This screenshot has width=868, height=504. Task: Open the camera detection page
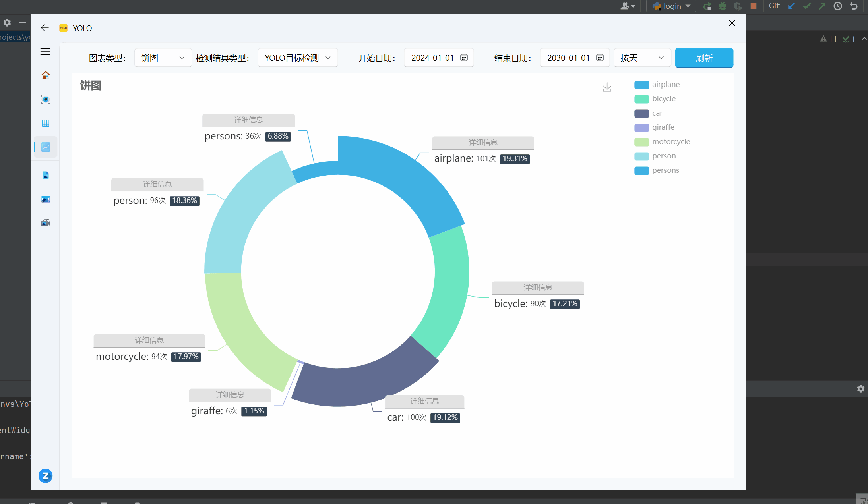pyautogui.click(x=46, y=223)
